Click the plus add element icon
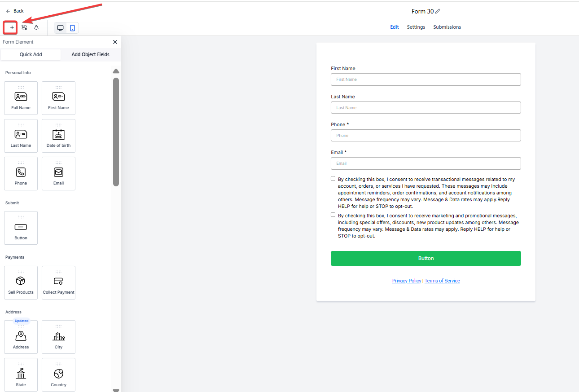 (12, 28)
